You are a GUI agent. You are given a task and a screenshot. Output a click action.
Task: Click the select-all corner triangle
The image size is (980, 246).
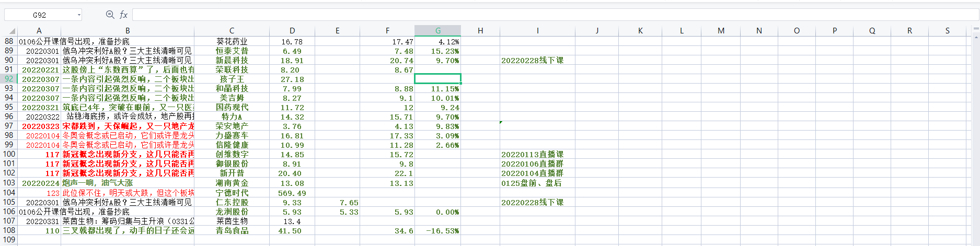tap(12, 31)
